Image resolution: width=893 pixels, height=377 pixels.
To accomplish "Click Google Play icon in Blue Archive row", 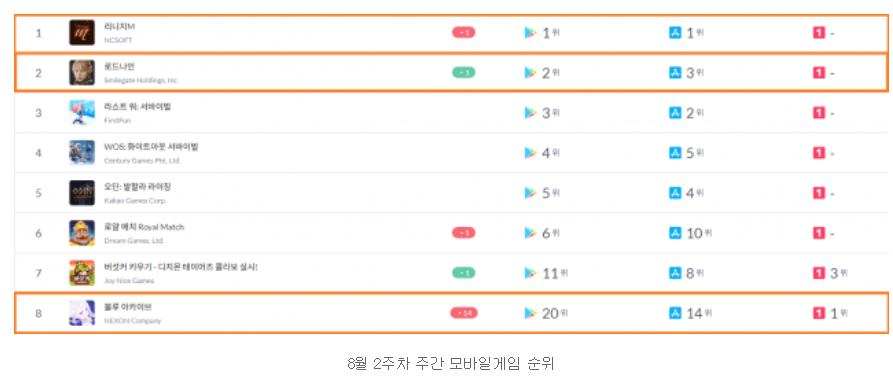I will coord(530,313).
